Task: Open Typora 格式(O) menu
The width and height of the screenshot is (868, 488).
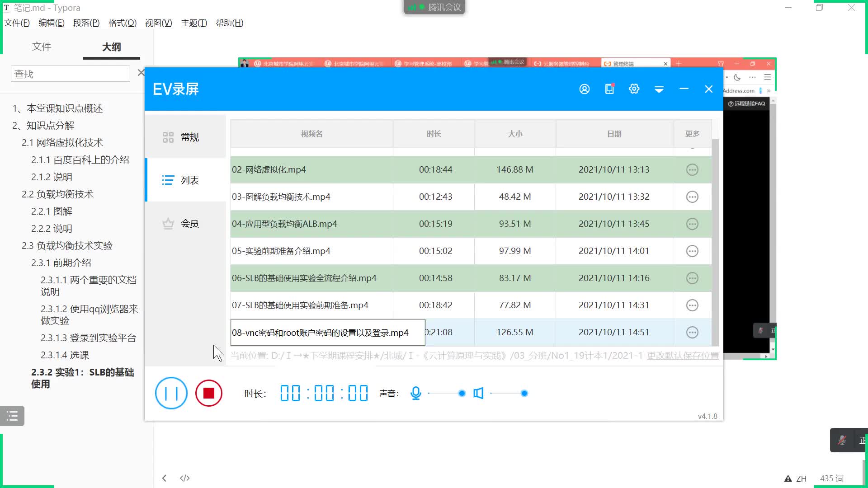Action: coord(123,23)
